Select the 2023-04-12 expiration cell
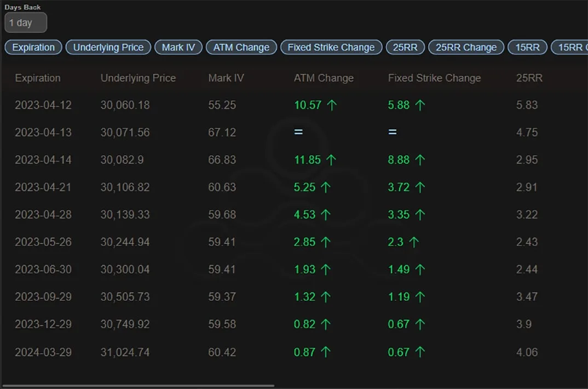 (43, 105)
